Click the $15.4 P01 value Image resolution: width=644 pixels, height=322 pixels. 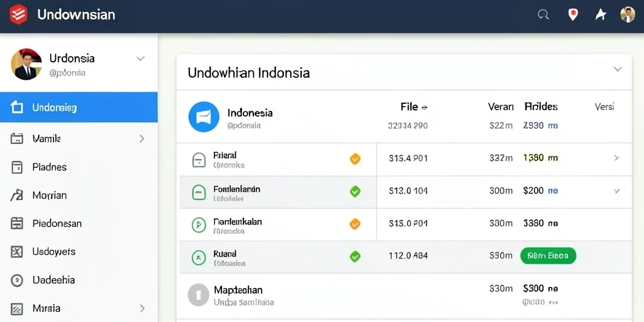(408, 158)
